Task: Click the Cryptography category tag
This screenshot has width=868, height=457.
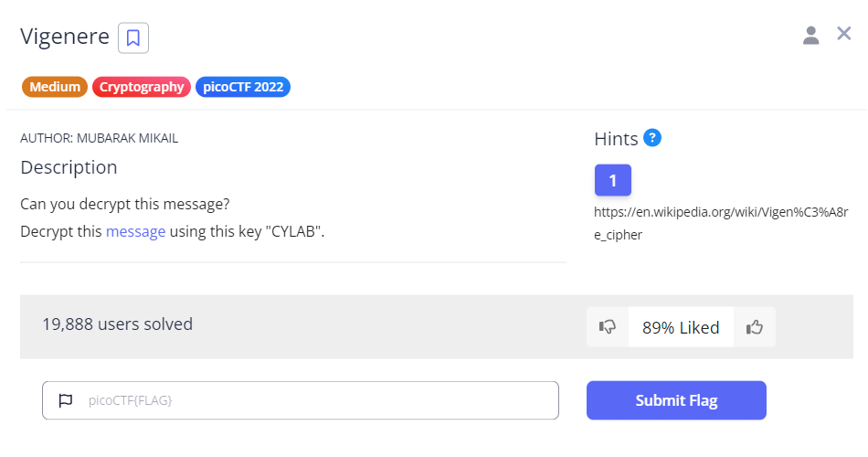Action: point(142,88)
